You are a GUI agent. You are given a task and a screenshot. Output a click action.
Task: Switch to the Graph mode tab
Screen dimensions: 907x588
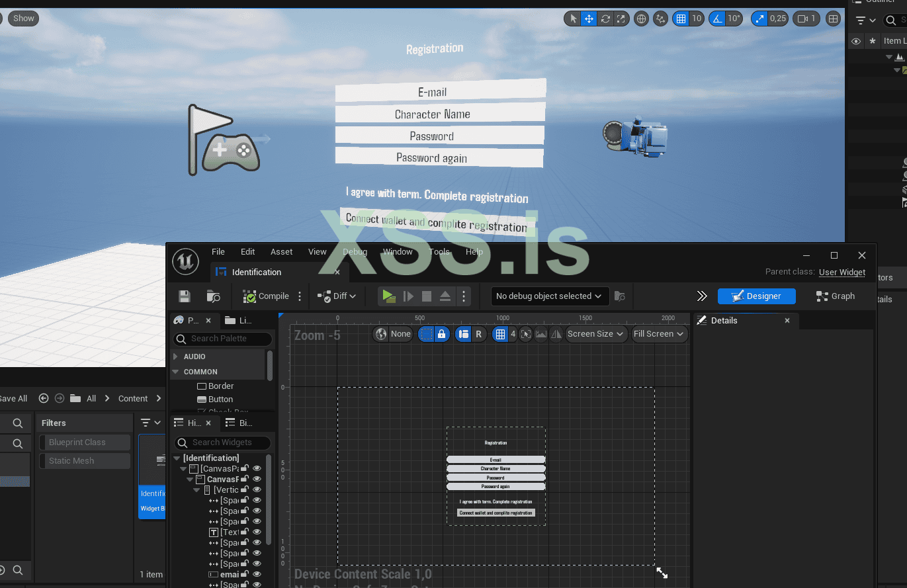point(836,296)
